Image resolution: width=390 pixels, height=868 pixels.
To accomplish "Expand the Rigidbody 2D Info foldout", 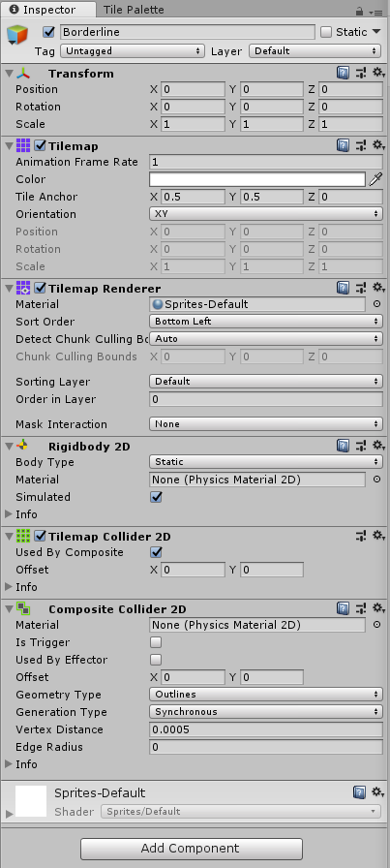I will [x=9, y=514].
